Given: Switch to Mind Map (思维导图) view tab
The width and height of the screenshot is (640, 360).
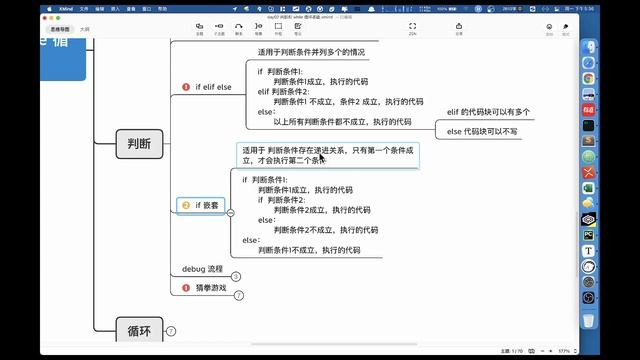Looking at the screenshot, I should pos(60,29).
